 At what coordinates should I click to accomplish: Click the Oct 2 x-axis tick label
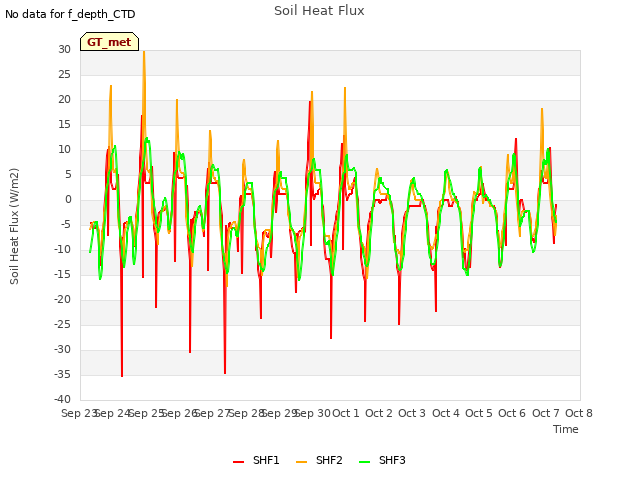point(379,413)
